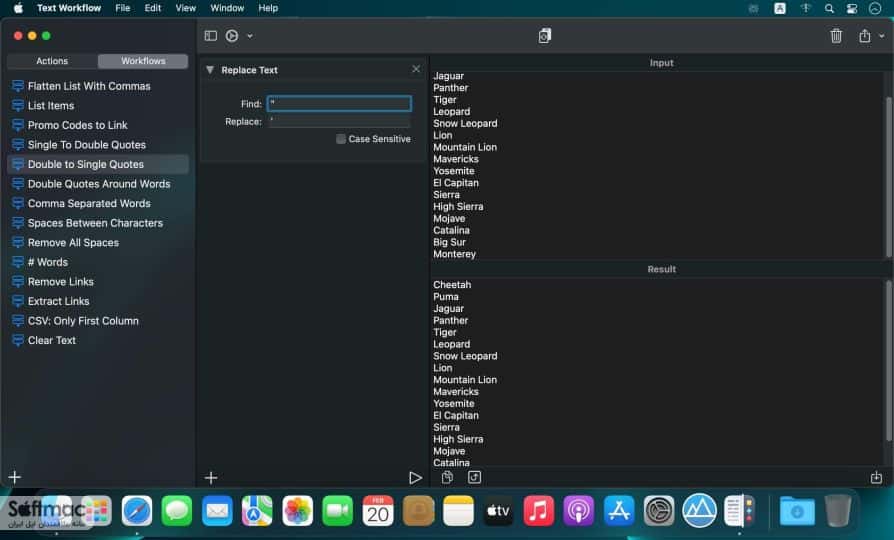Click the arrow-in-square icon below result
Image resolution: width=894 pixels, height=540 pixels.
(474, 477)
